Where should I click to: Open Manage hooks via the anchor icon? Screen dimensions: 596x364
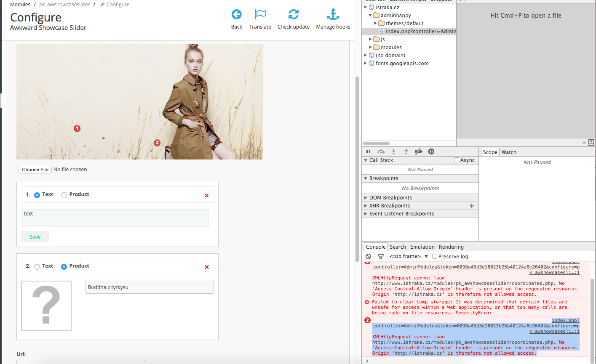point(333,15)
